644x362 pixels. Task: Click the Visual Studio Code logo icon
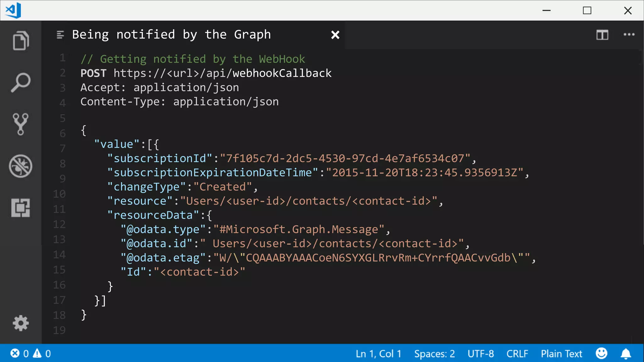point(14,10)
